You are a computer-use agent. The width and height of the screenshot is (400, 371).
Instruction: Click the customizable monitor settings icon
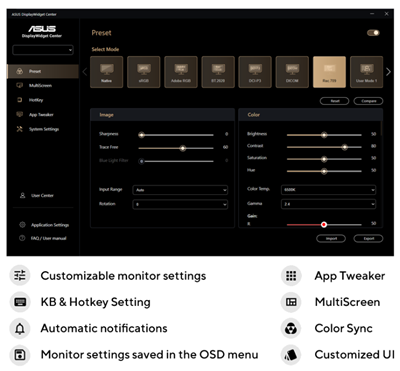tap(20, 276)
